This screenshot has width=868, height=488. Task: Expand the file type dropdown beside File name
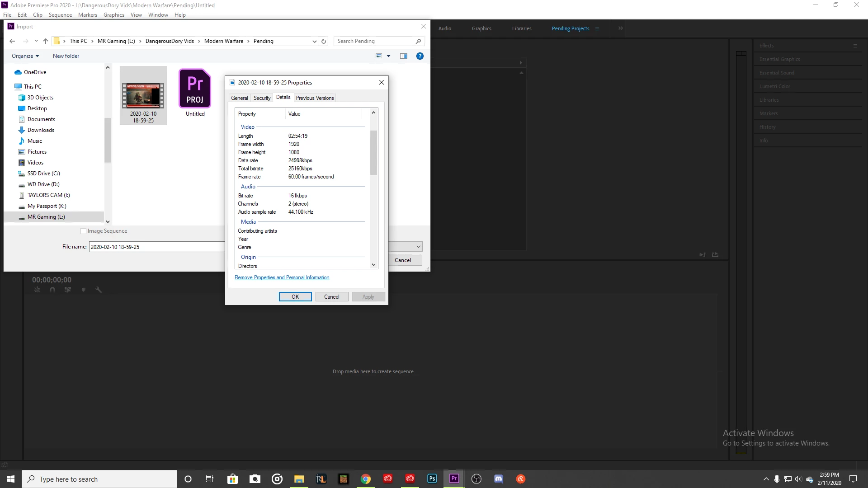coord(418,247)
